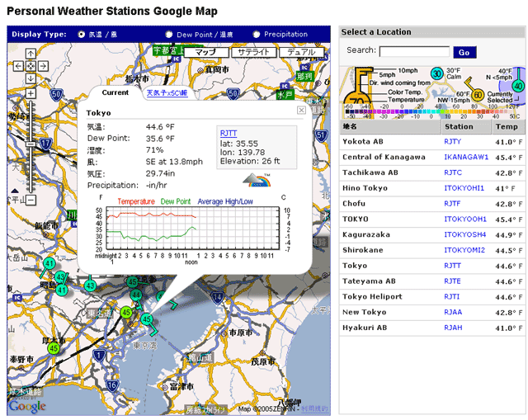The height and width of the screenshot is (420, 528).
Task: Sort by Temp column header
Action: pos(508,126)
